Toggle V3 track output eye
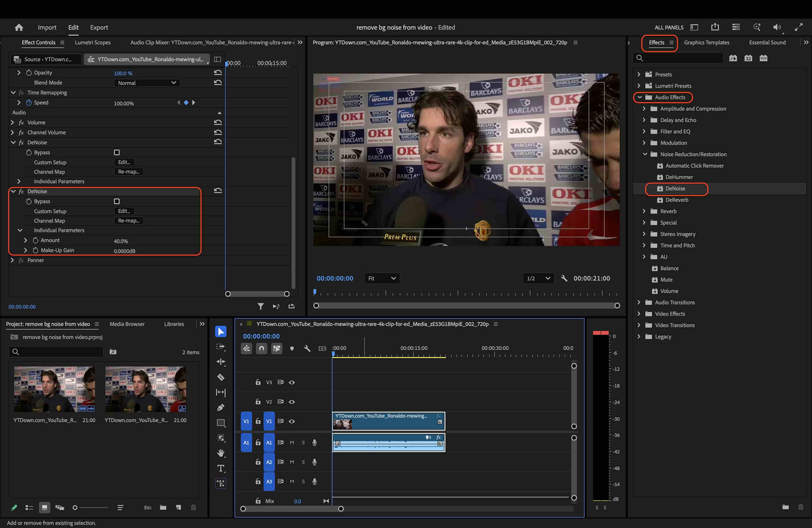 pos(292,382)
